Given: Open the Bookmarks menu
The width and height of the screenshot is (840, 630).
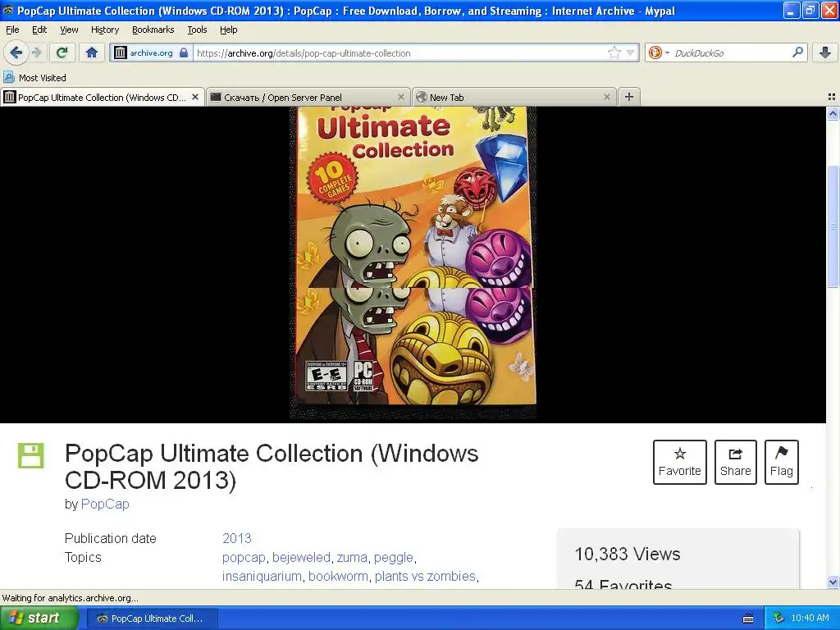Looking at the screenshot, I should 153,30.
